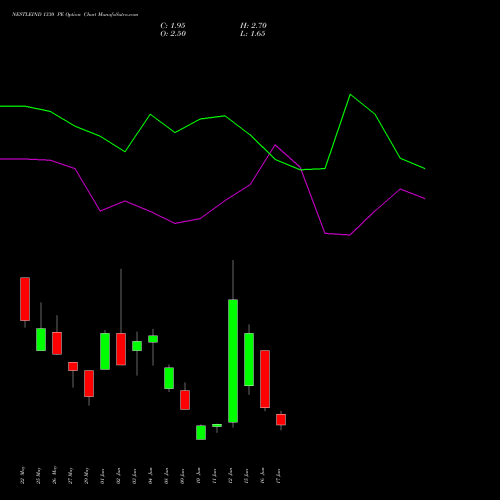Select the green candlestick for 15 Jun
500x500 pixels.
click(249, 359)
